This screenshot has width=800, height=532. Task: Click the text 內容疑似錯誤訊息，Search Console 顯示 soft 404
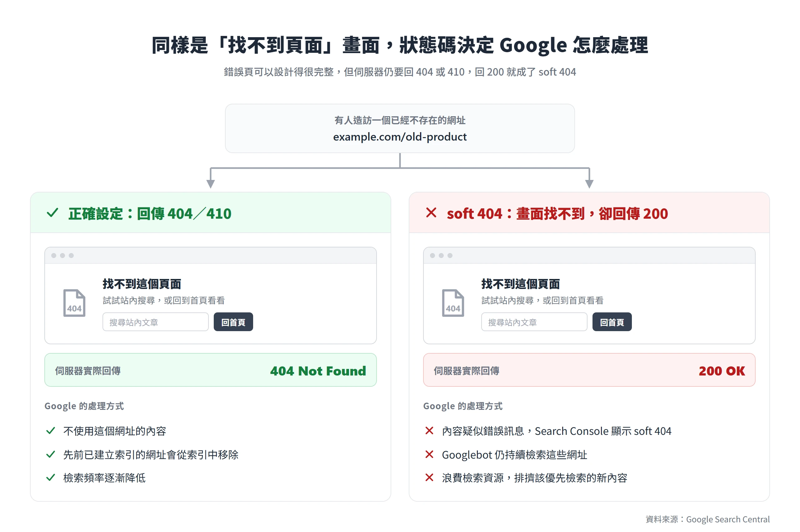point(557,431)
